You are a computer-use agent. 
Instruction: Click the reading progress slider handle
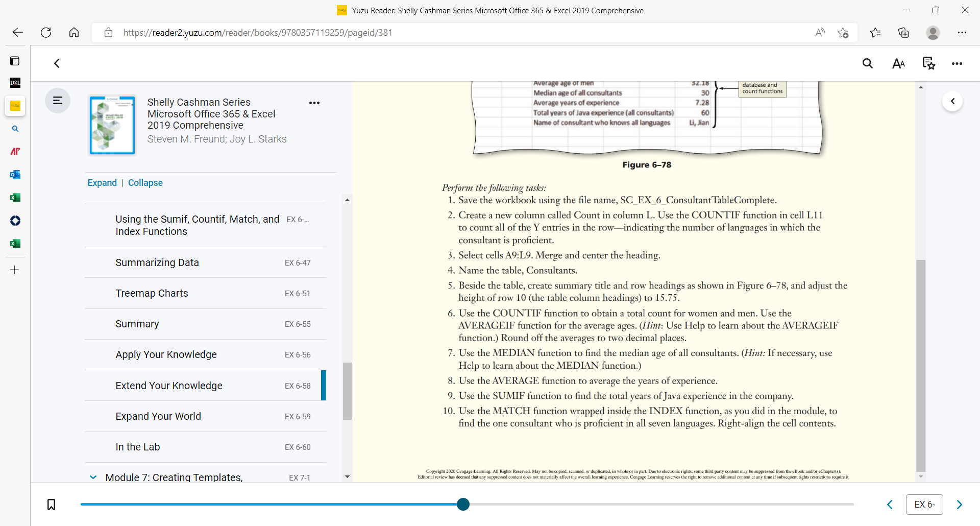click(x=463, y=505)
